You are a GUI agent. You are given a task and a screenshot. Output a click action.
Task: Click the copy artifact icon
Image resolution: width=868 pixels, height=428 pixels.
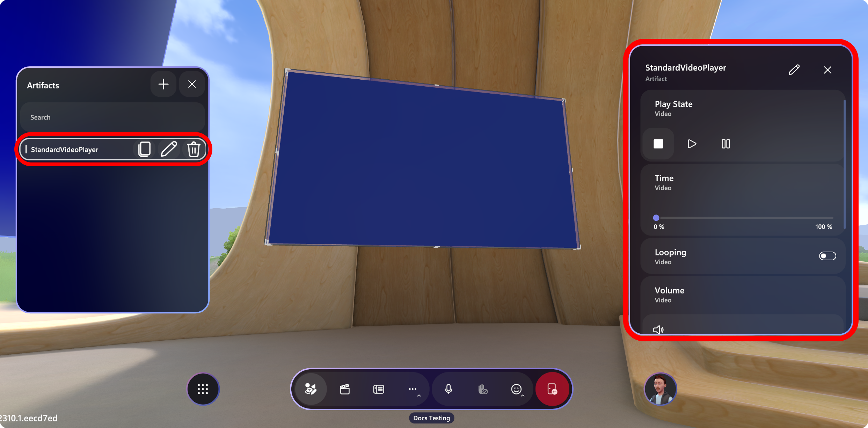(145, 150)
